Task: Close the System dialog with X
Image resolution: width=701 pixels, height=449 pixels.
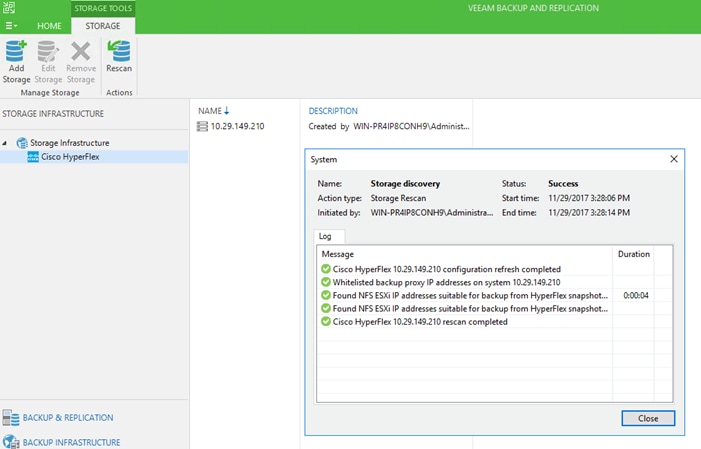Action: point(674,159)
